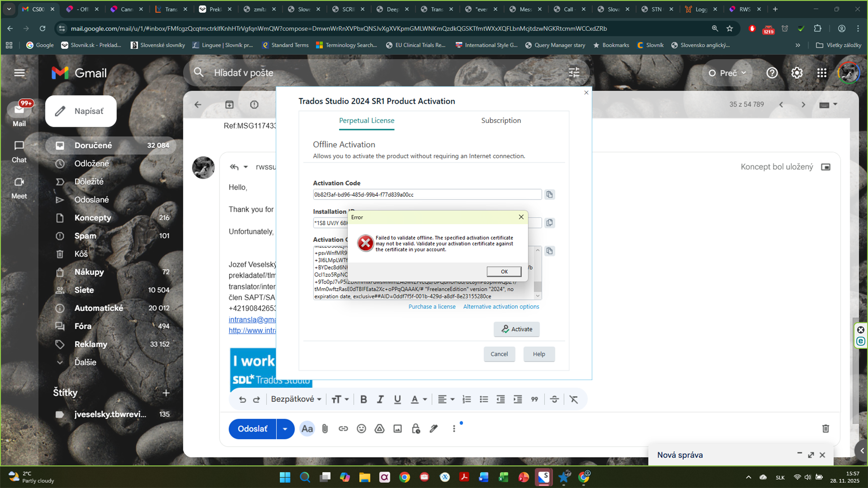This screenshot has height=488, width=868.
Task: Enable confidential mode for the email
Action: (x=415, y=429)
